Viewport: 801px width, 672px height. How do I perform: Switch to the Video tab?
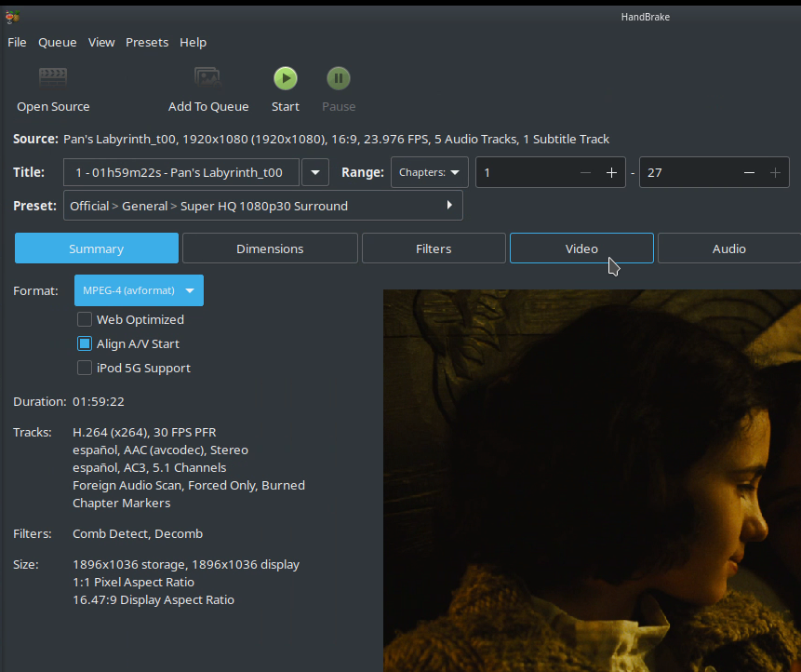click(x=581, y=249)
